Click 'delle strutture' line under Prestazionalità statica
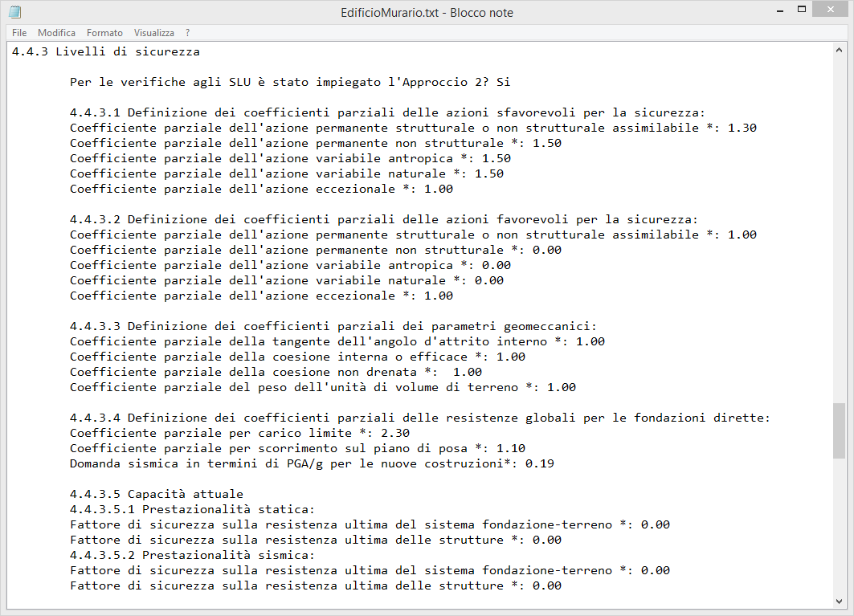The height and width of the screenshot is (616, 854). point(316,540)
